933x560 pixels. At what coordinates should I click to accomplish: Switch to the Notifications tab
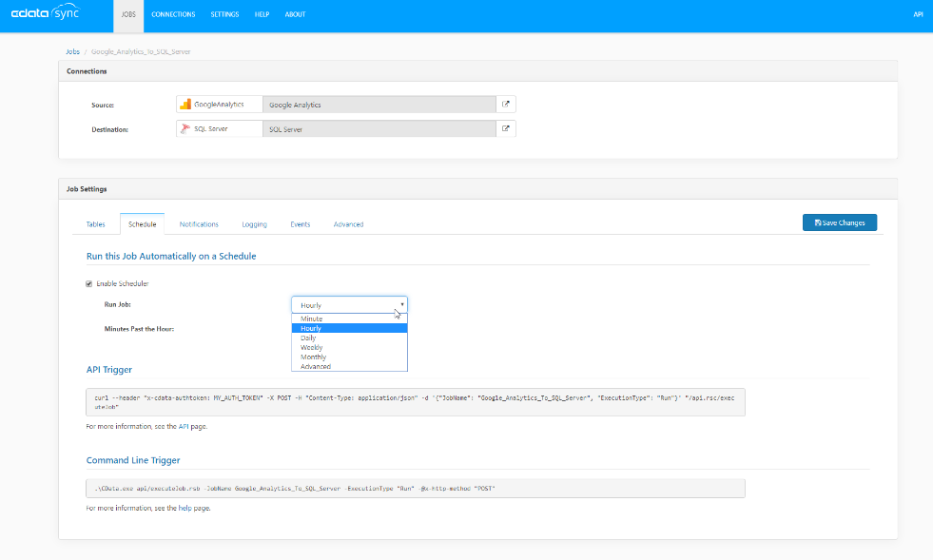(x=199, y=224)
